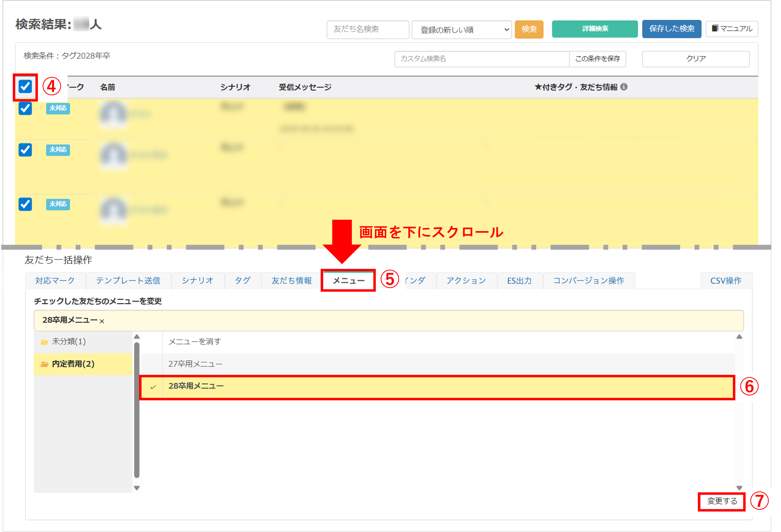781x532 pixels.
Task: Click the info icon beside 友だち情報 header
Action: 624,87
